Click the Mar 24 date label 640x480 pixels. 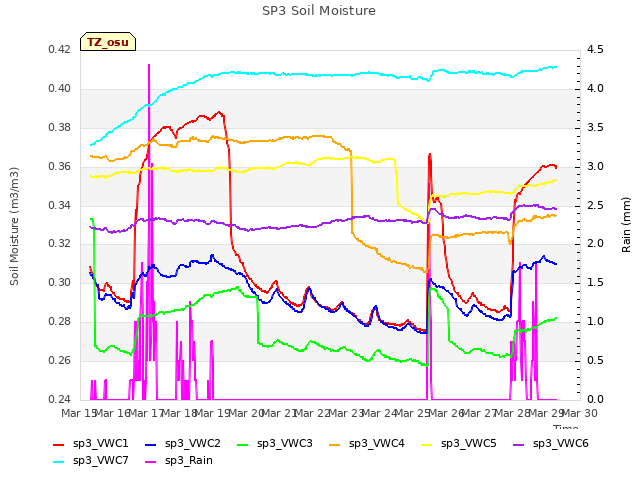(380, 413)
